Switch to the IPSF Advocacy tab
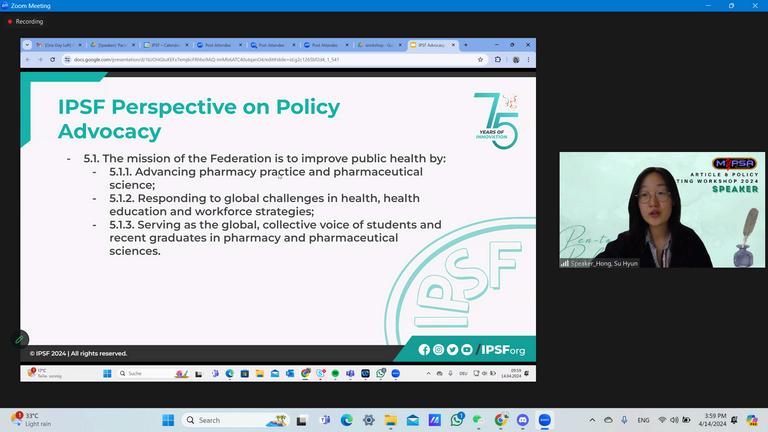The width and height of the screenshot is (768, 432). click(431, 45)
